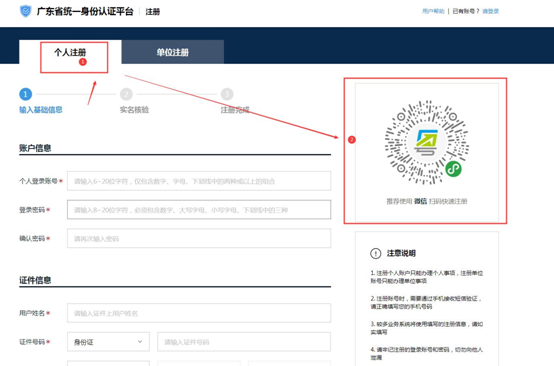The height and width of the screenshot is (366, 554).
Task: Open the 身份证 document type dropdown
Action: pyautogui.click(x=108, y=342)
